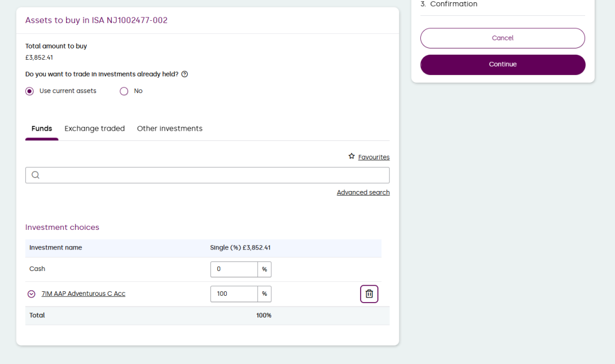Open the Exchange traded tab
Image resolution: width=615 pixels, height=364 pixels.
pyautogui.click(x=94, y=128)
